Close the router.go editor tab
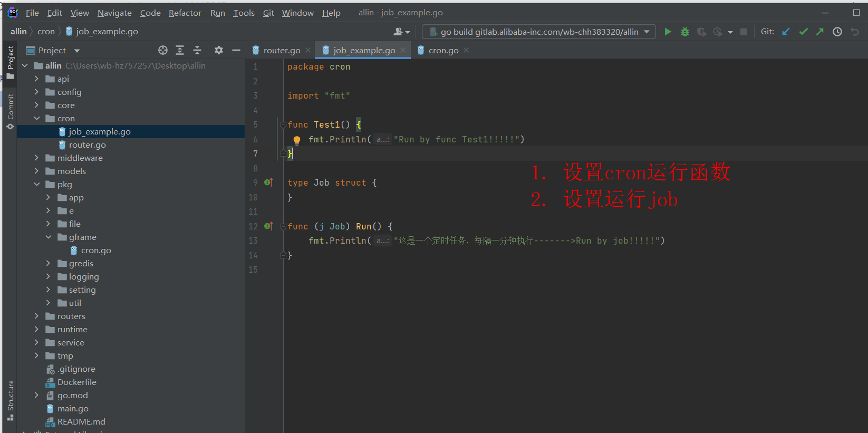 (308, 50)
